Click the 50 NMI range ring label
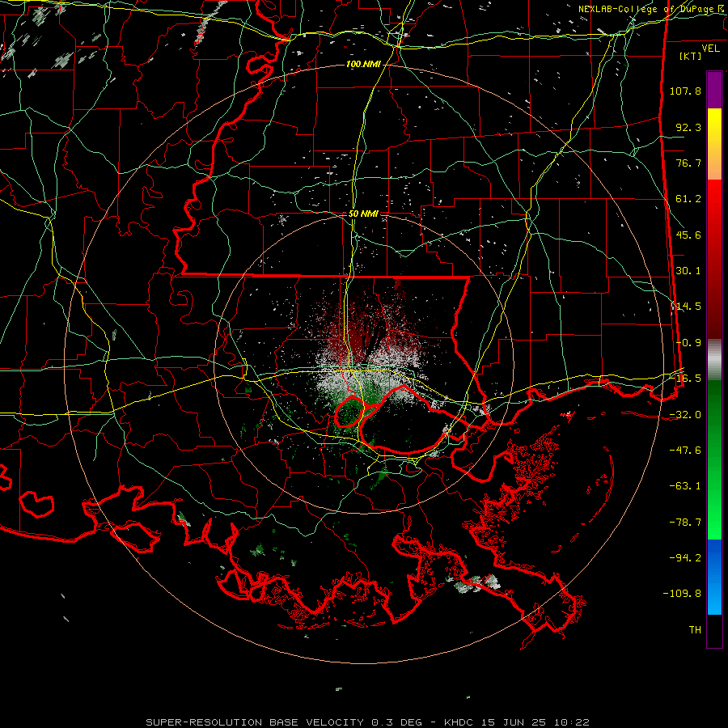The image size is (728, 728). coord(363,214)
